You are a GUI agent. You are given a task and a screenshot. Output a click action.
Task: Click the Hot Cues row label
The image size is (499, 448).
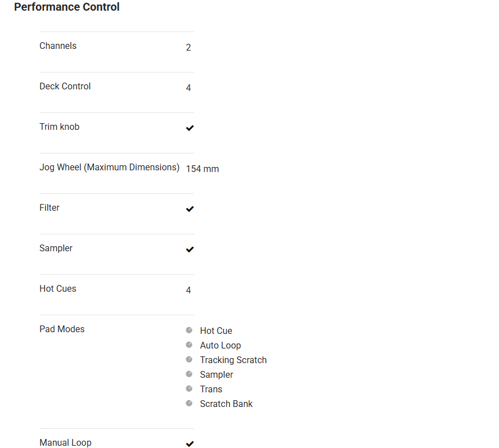(x=58, y=289)
